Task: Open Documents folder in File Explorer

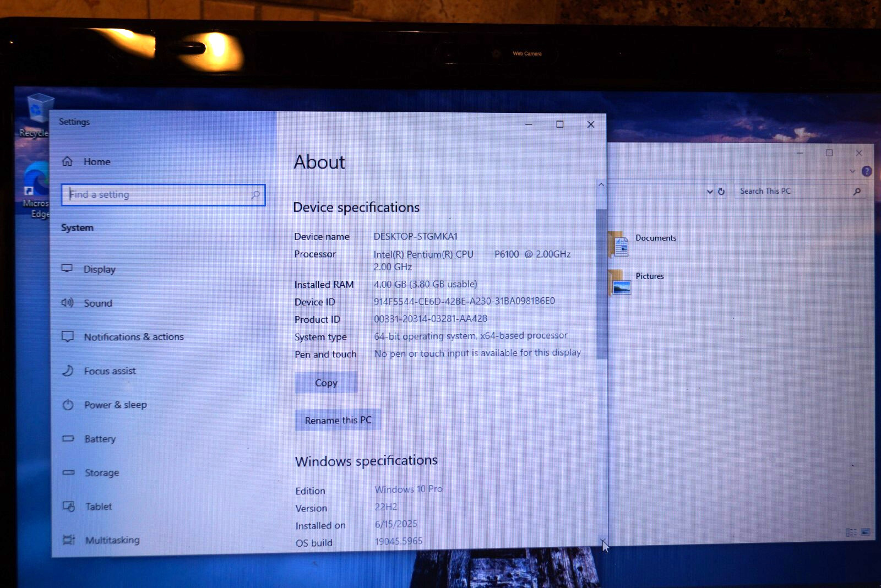Action: pos(643,243)
